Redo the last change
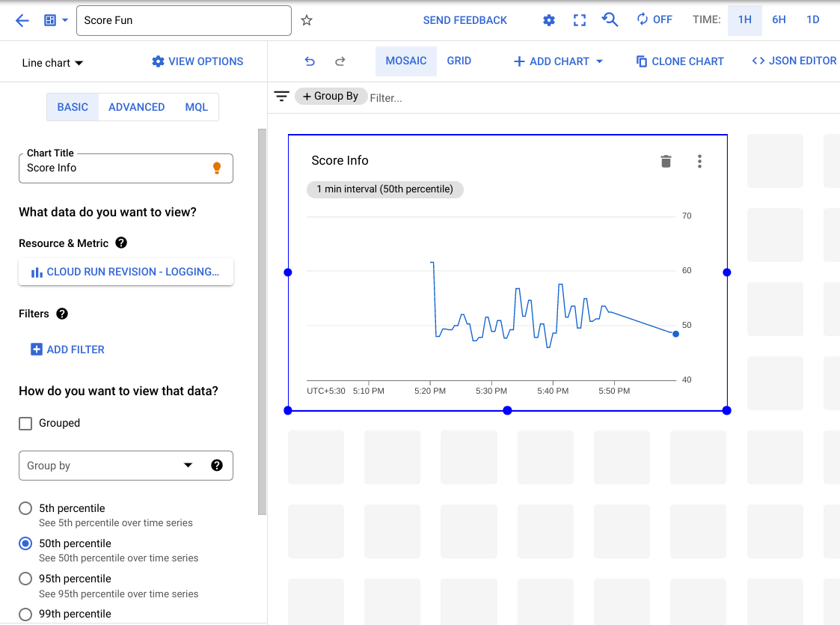Image resolution: width=840 pixels, height=625 pixels. [340, 61]
